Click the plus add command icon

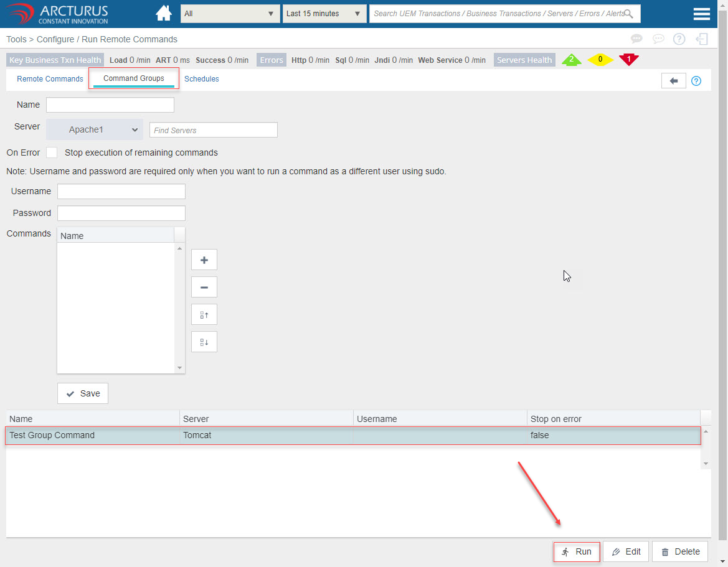pos(204,260)
